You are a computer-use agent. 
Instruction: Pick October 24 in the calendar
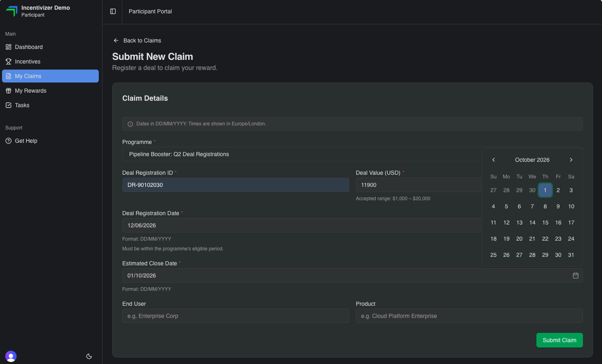click(571, 239)
